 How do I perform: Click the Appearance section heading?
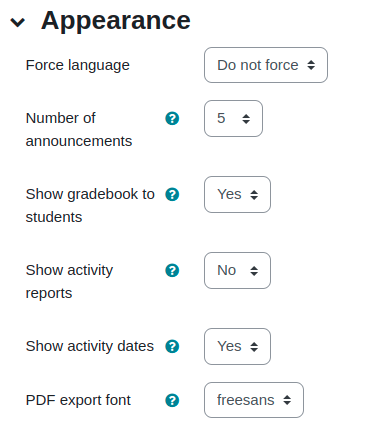pos(116,21)
